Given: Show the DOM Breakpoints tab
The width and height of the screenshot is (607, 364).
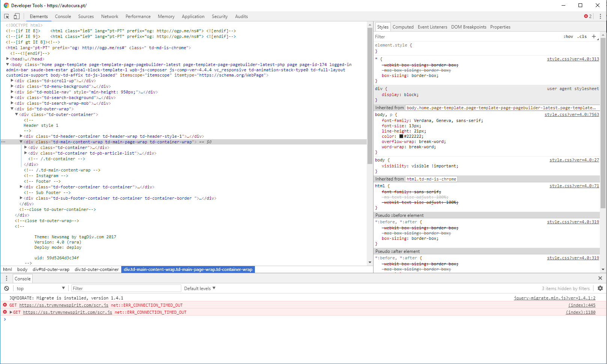Looking at the screenshot, I should (x=469, y=27).
